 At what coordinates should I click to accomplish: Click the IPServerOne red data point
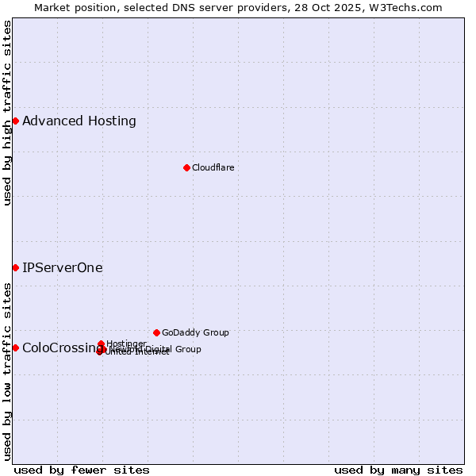point(15,268)
